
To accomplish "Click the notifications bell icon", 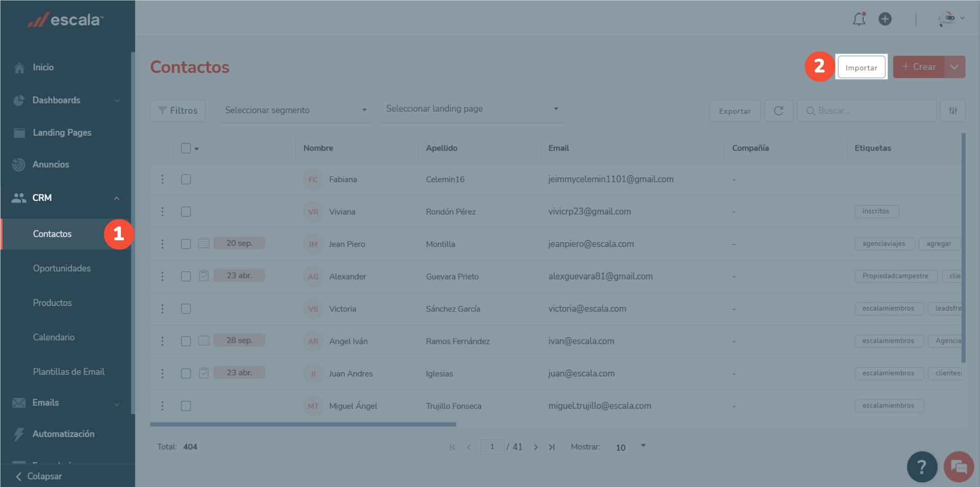I will (859, 19).
